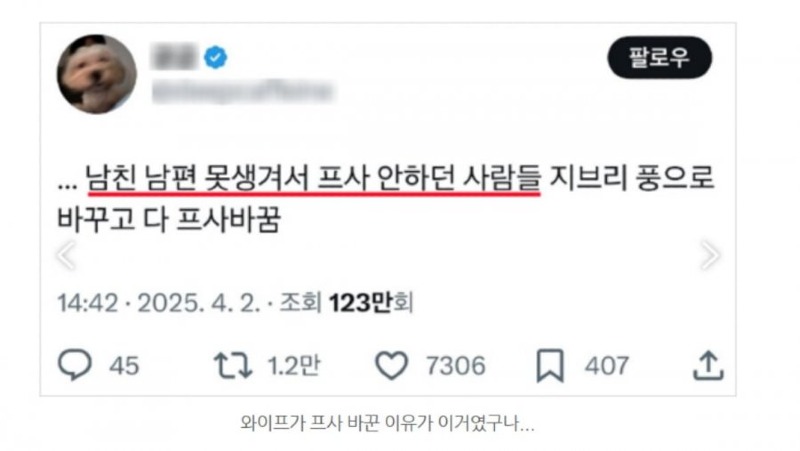Click the retweet count 1.2만
This screenshot has width=800, height=451.
point(294,365)
